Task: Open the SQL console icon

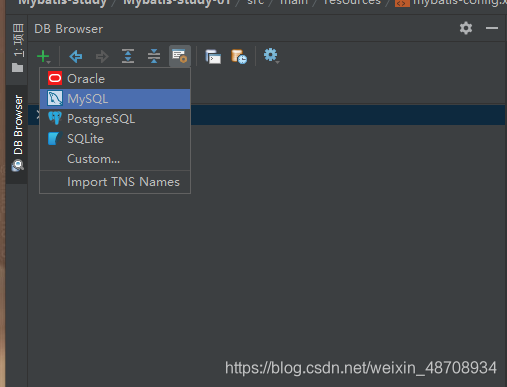Action: pyautogui.click(x=213, y=56)
